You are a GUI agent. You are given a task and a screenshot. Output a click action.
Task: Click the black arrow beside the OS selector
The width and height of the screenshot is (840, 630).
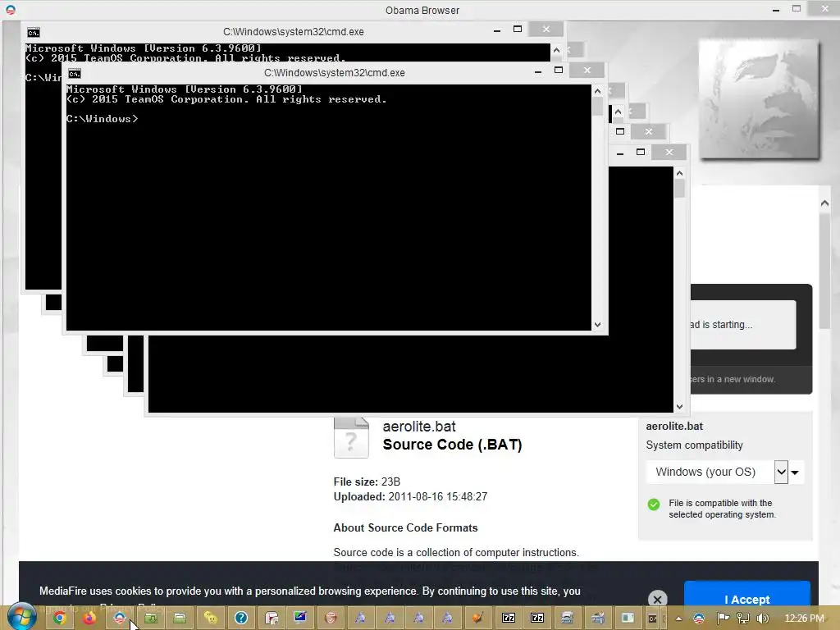[796, 472]
